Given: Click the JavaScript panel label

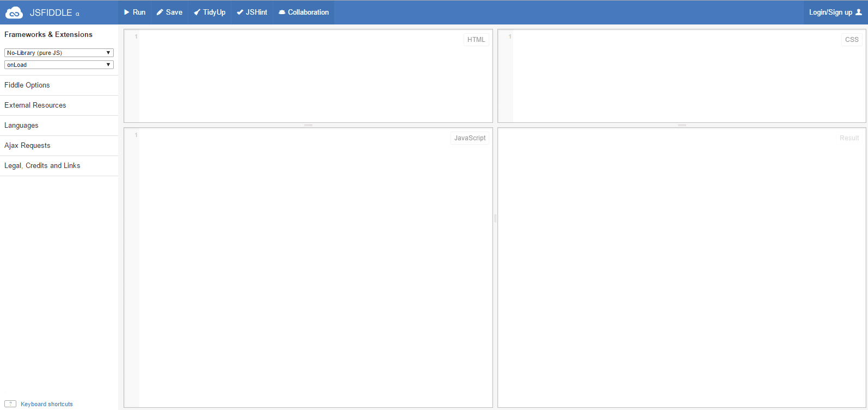Looking at the screenshot, I should tap(470, 138).
